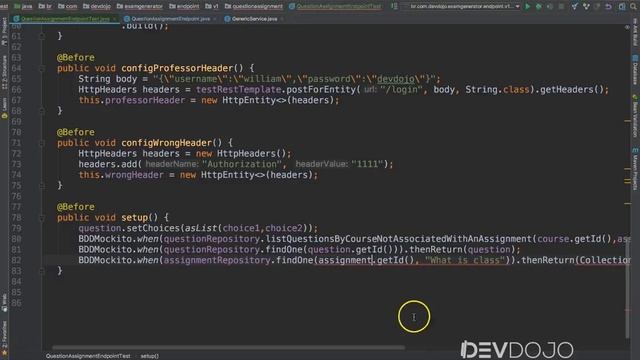Collapse the configWrongHeader method fold marker
Image resolution: width=640 pixels, height=360 pixels.
[42, 143]
